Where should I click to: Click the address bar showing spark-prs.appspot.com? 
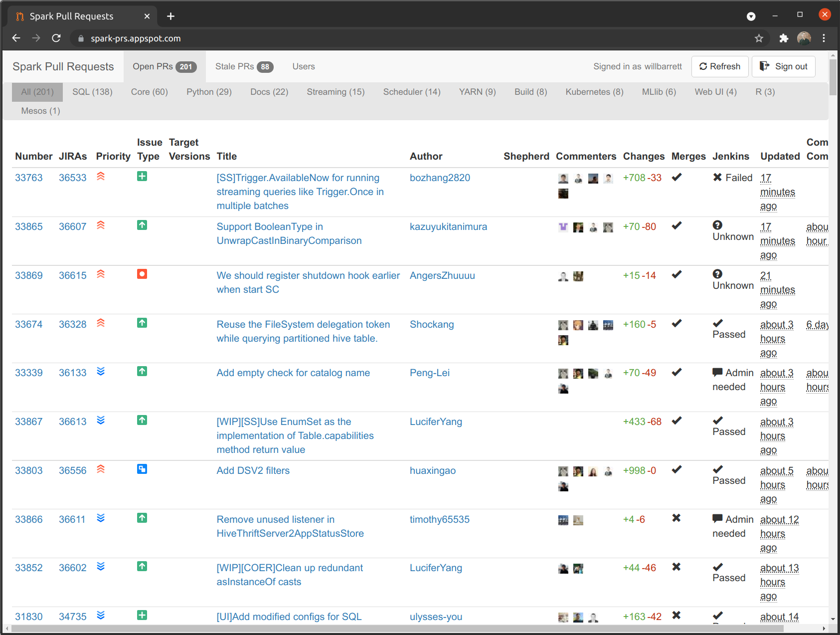coord(136,38)
